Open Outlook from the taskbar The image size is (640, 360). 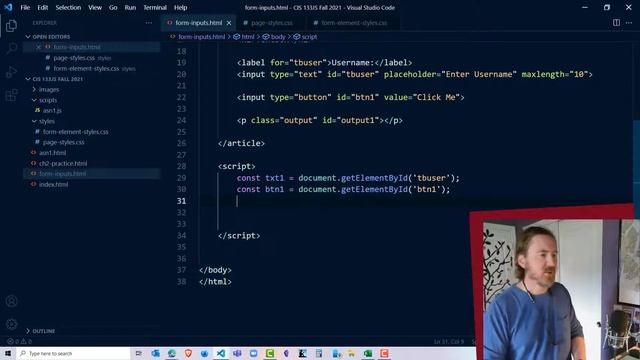[156, 353]
